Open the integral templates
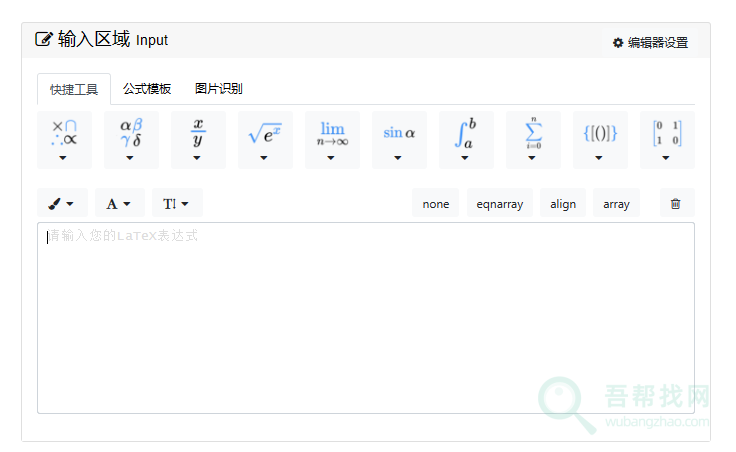Image resolution: width=736 pixels, height=452 pixels. [x=466, y=140]
